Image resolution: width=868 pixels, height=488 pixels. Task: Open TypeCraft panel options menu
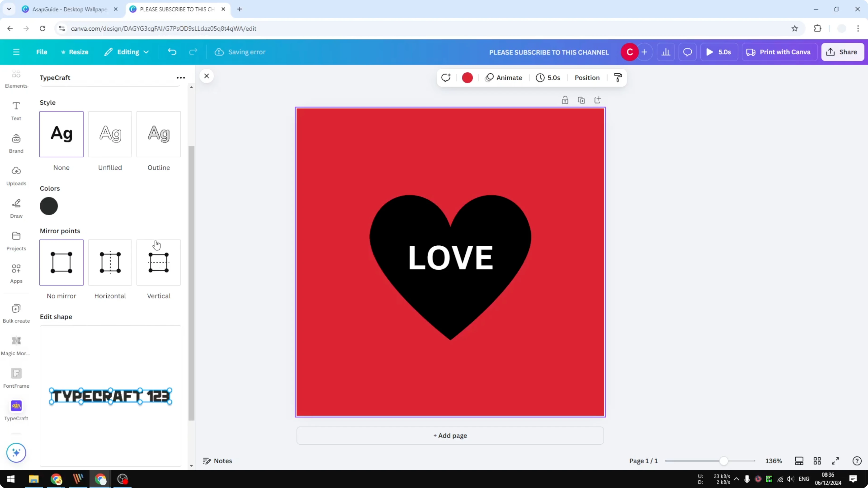(181, 78)
